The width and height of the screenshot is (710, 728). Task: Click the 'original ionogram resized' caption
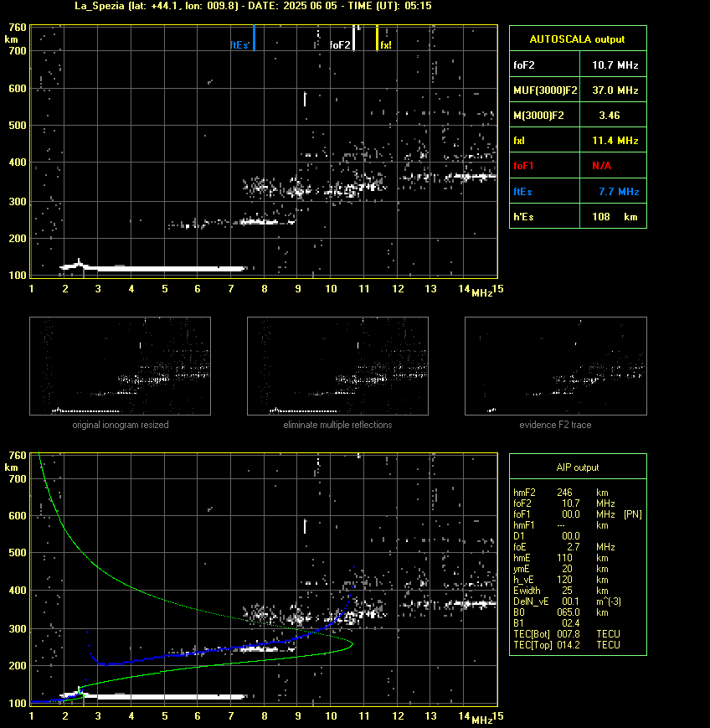pyautogui.click(x=121, y=425)
